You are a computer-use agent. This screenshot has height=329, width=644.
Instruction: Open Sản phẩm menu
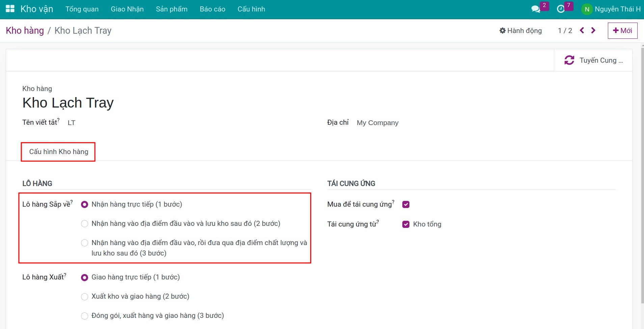(x=171, y=9)
